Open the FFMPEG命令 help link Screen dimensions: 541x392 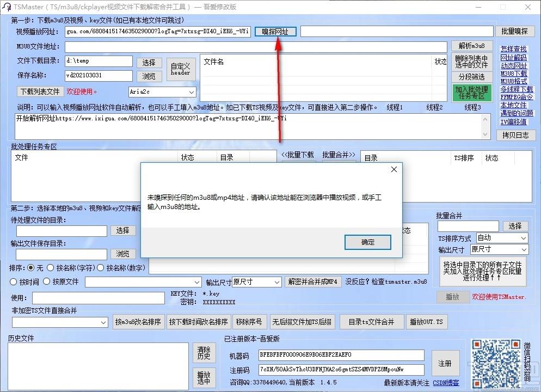tap(517, 97)
